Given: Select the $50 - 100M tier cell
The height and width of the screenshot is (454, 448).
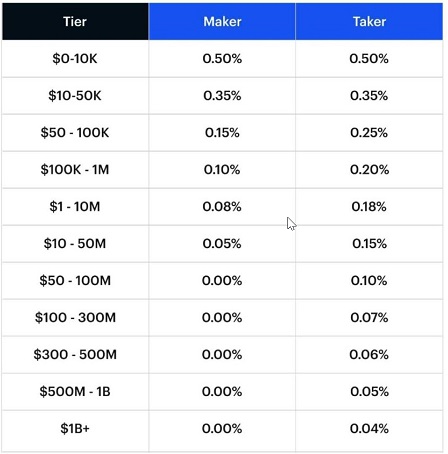Looking at the screenshot, I should 75,281.
